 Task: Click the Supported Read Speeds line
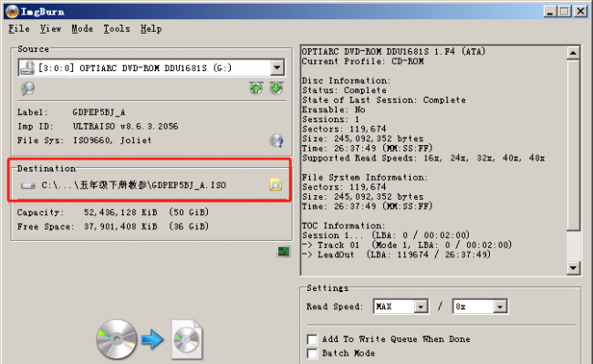click(423, 158)
